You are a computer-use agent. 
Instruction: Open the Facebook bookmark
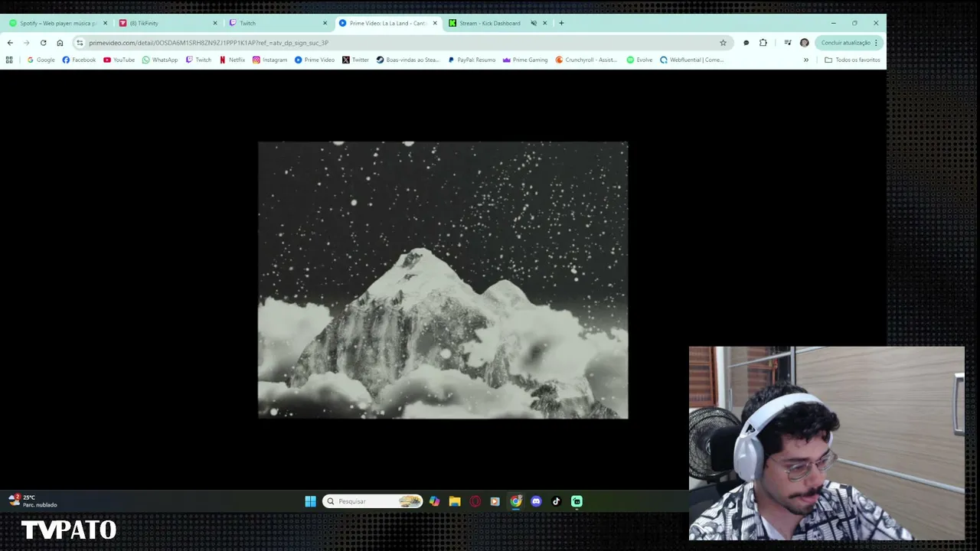tap(79, 60)
